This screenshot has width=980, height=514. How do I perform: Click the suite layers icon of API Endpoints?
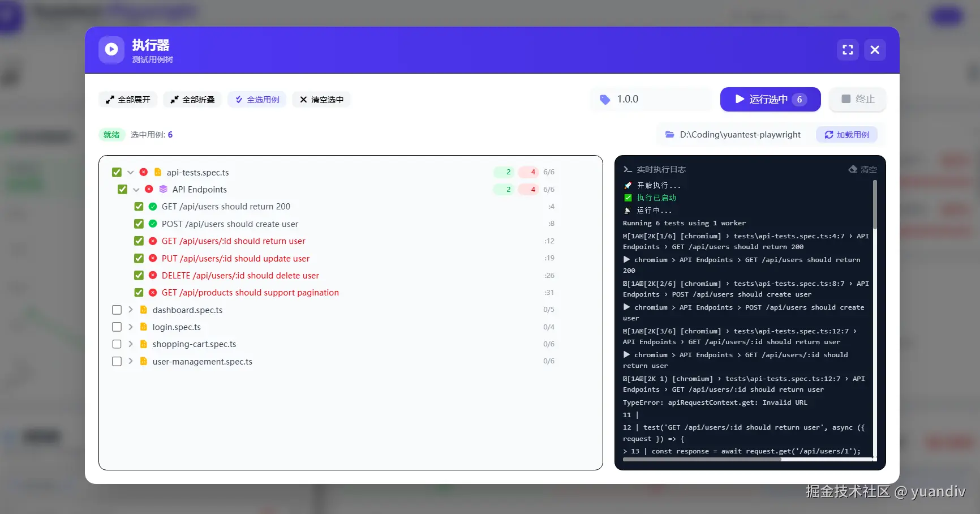click(164, 189)
